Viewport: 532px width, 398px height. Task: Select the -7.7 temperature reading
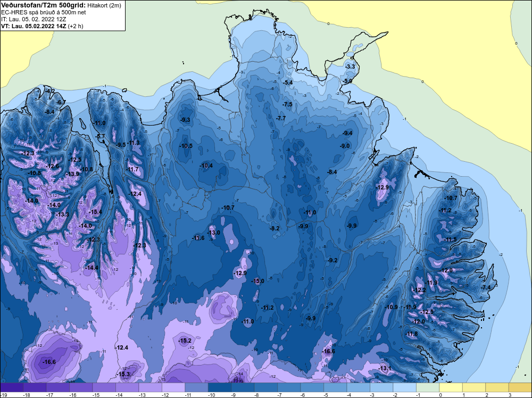click(x=280, y=119)
